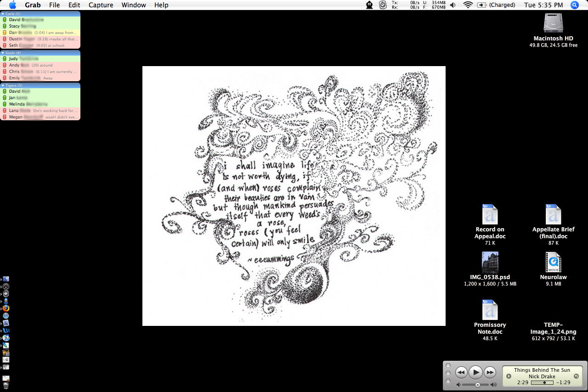588x392 pixels.
Task: Open Safari from the Dock
Action: tap(6, 316)
